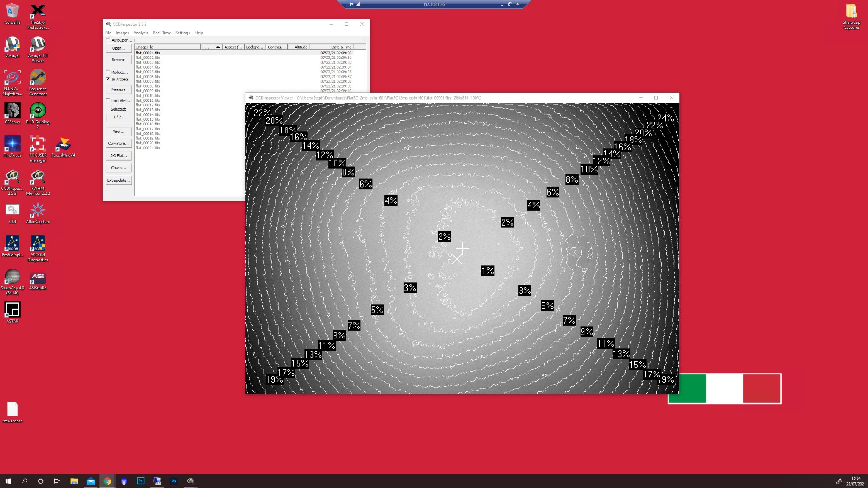Click the Aspect column header
Viewport: 868px width, 488px height.
coord(234,47)
